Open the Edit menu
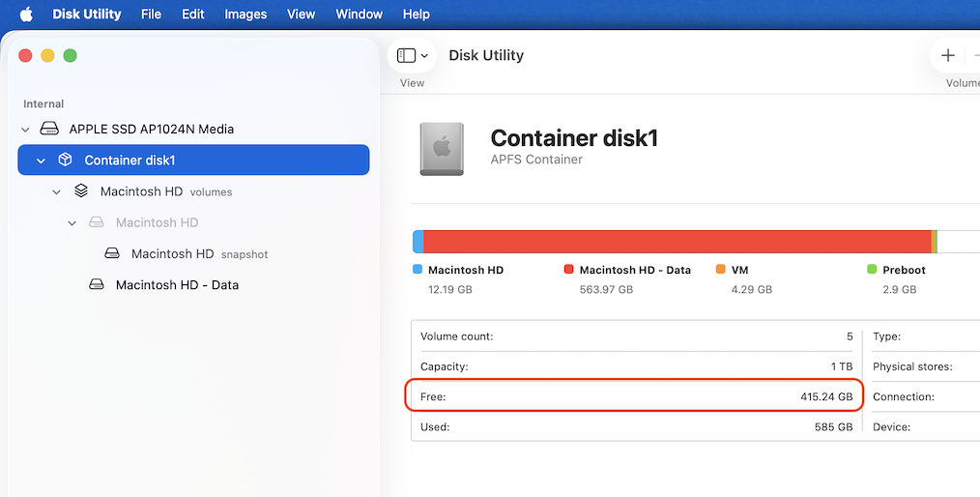Viewport: 980px width, 497px height. click(x=193, y=14)
